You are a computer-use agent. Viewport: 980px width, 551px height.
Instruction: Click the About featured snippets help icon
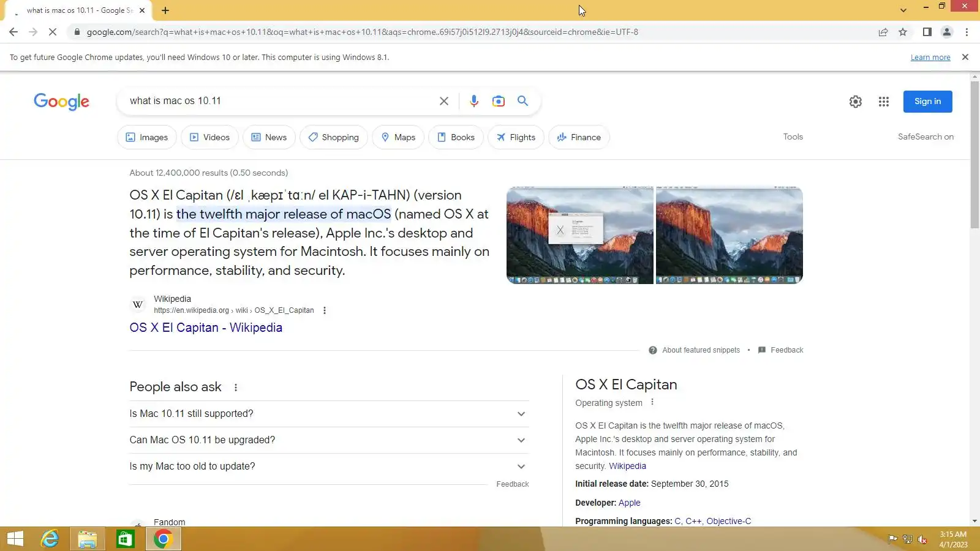(653, 350)
